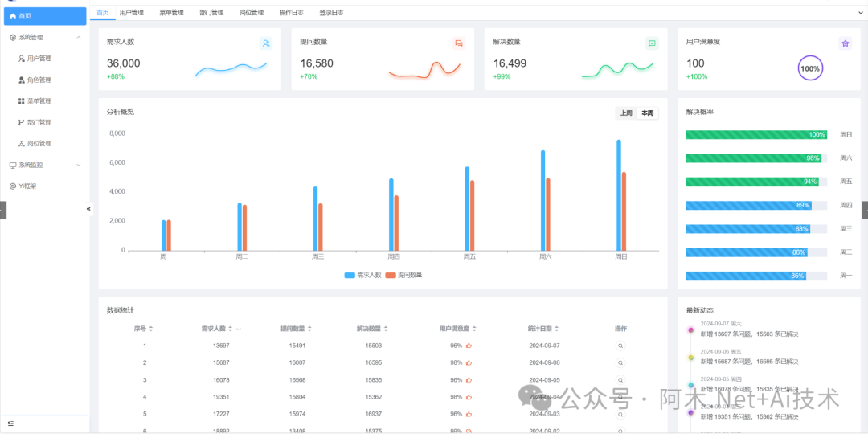This screenshot has height=434, width=868.
Task: Sort table by 解决数量 column
Action: coord(386,329)
